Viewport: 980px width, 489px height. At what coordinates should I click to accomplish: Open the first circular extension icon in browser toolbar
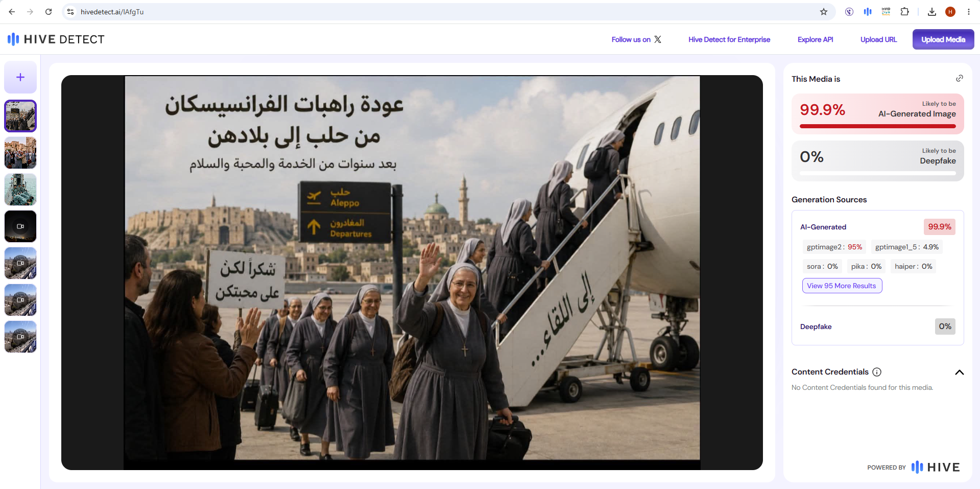tap(849, 12)
